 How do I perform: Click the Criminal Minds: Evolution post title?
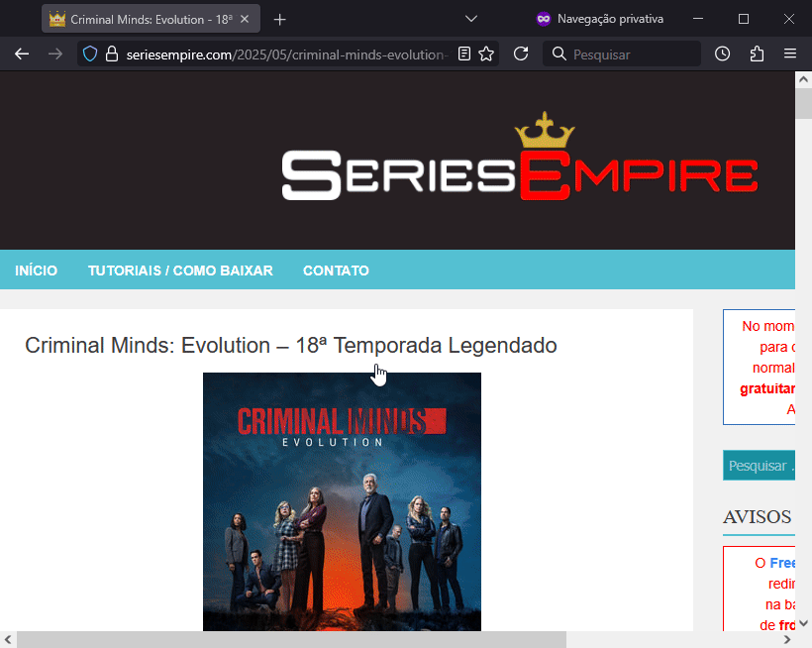coord(291,346)
